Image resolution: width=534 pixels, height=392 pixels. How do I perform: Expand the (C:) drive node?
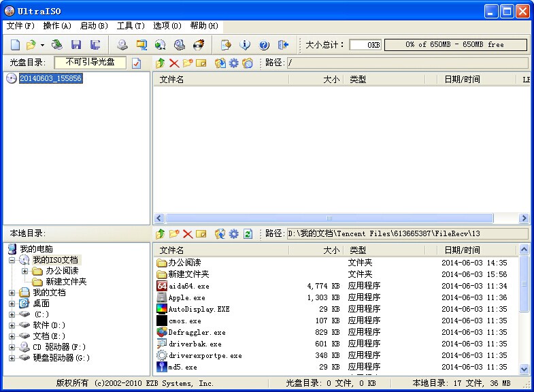click(x=12, y=314)
